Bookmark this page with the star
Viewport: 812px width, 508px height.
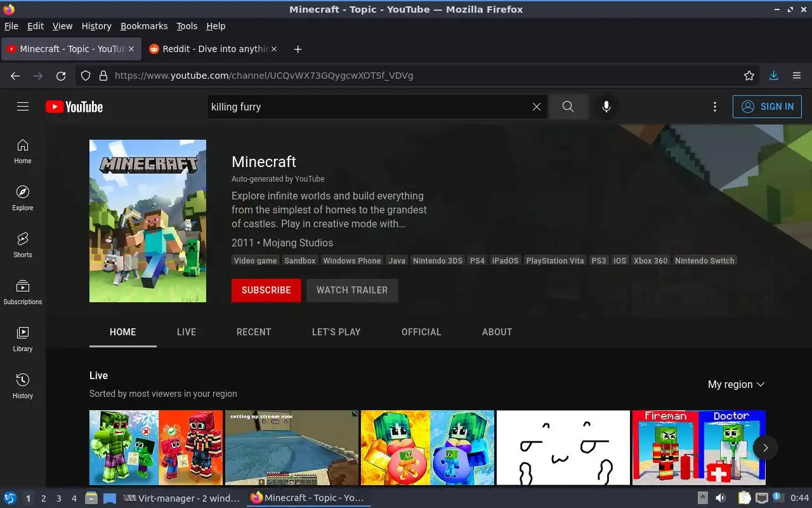tap(749, 76)
